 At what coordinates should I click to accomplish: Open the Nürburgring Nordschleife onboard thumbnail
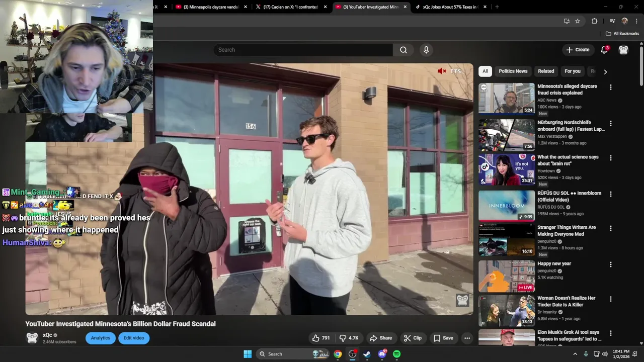click(507, 135)
